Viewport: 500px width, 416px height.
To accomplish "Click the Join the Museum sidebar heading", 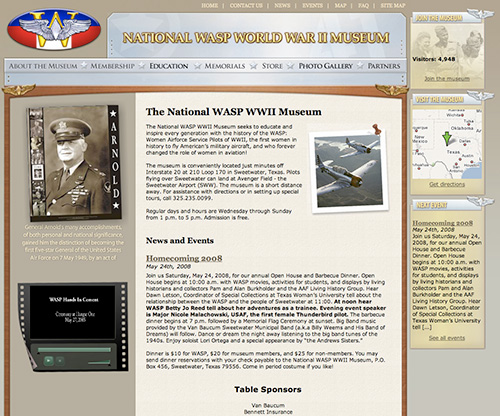I will coord(439,18).
